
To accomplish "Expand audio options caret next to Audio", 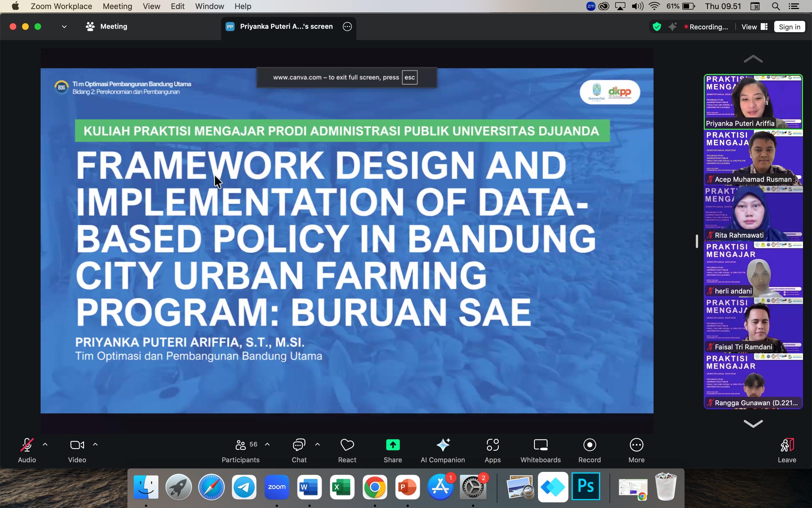I will coord(45,444).
